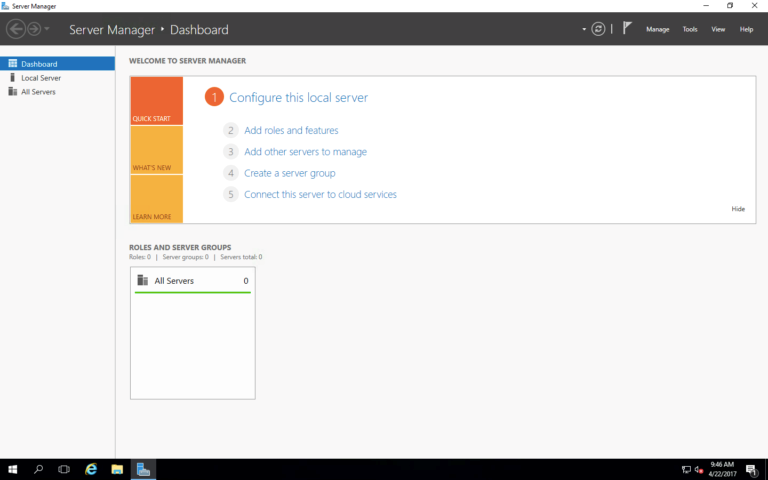Click the Server groups: 0 text
Screen dimensions: 768x480
pos(186,257)
